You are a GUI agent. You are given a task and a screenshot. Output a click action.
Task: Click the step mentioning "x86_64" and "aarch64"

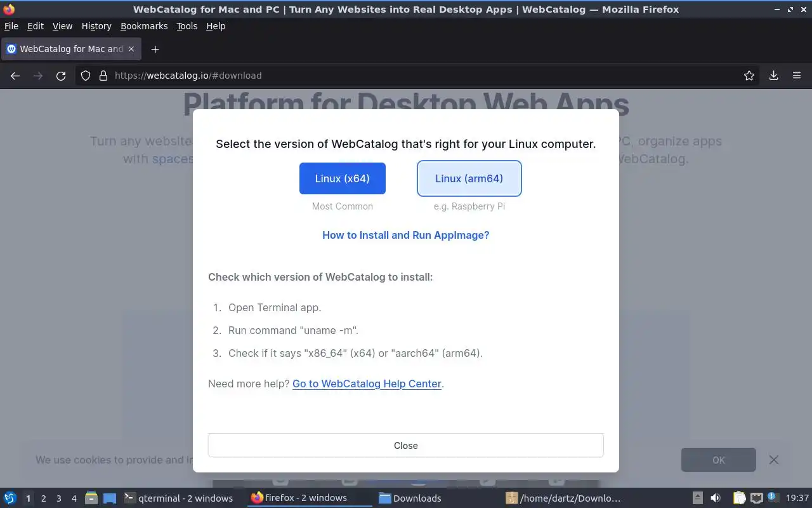(355, 353)
